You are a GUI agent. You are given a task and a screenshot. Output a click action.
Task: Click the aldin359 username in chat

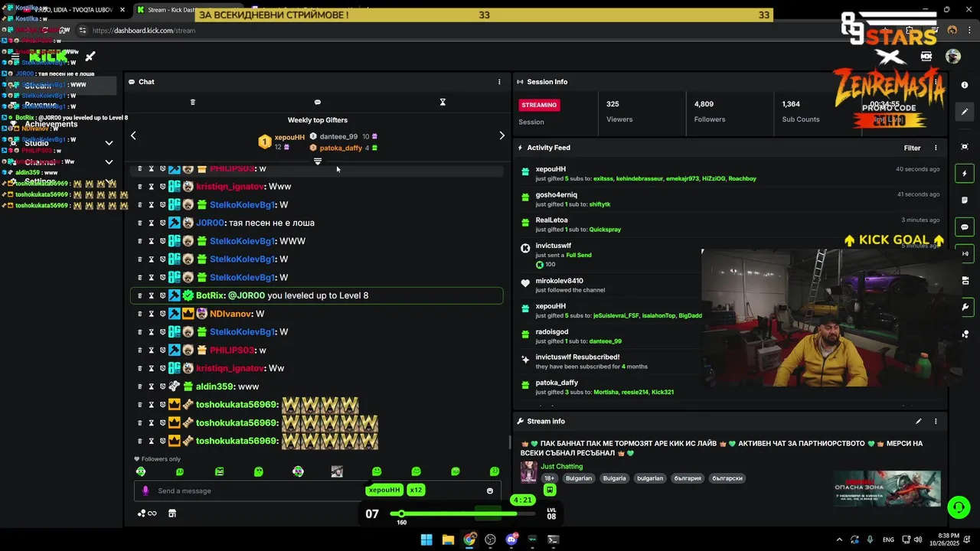214,386
